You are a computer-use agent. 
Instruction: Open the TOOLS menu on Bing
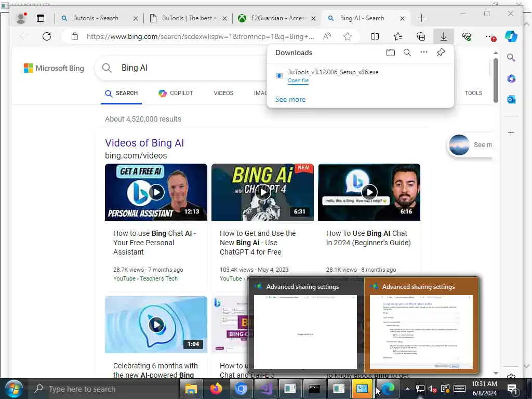pyautogui.click(x=473, y=93)
